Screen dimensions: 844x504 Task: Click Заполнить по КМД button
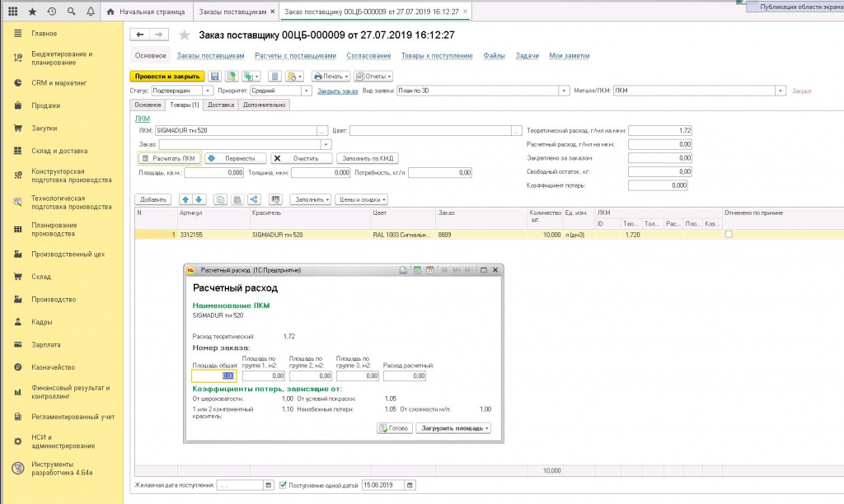pos(368,158)
